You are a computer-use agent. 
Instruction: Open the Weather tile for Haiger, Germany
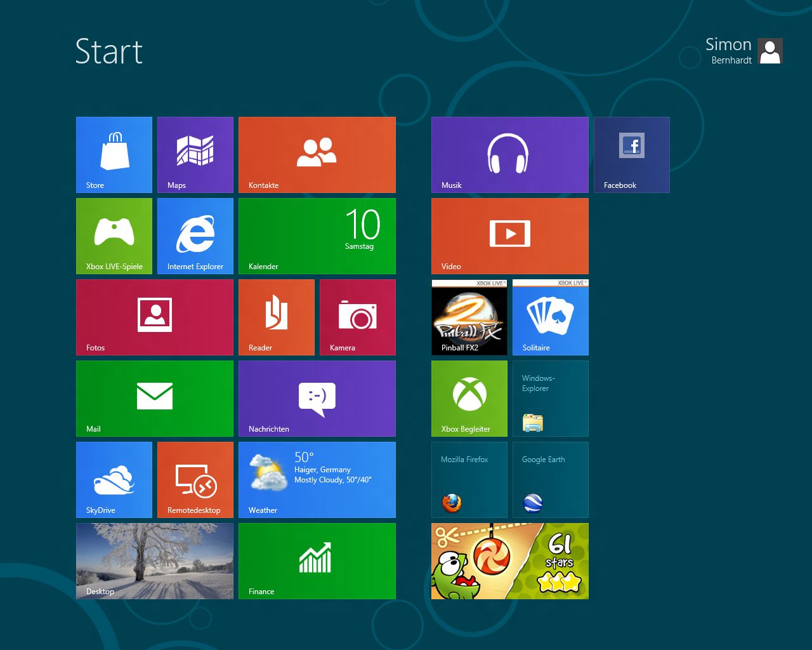click(x=317, y=480)
